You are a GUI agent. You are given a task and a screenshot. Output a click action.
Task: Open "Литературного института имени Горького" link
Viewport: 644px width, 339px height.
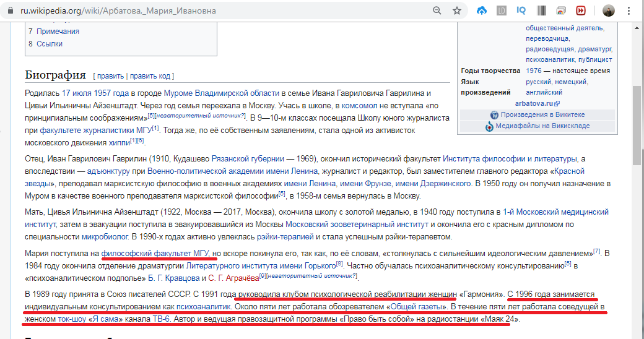coord(261,265)
